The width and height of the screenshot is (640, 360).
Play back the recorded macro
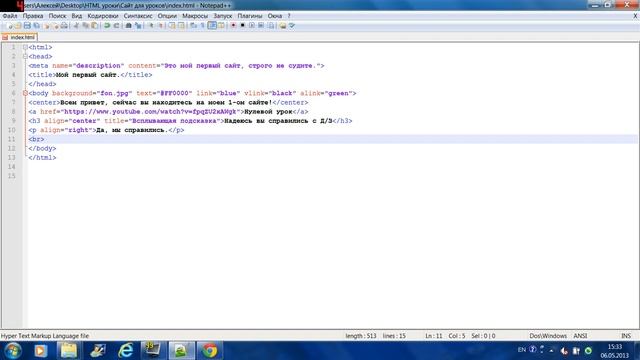[252, 26]
